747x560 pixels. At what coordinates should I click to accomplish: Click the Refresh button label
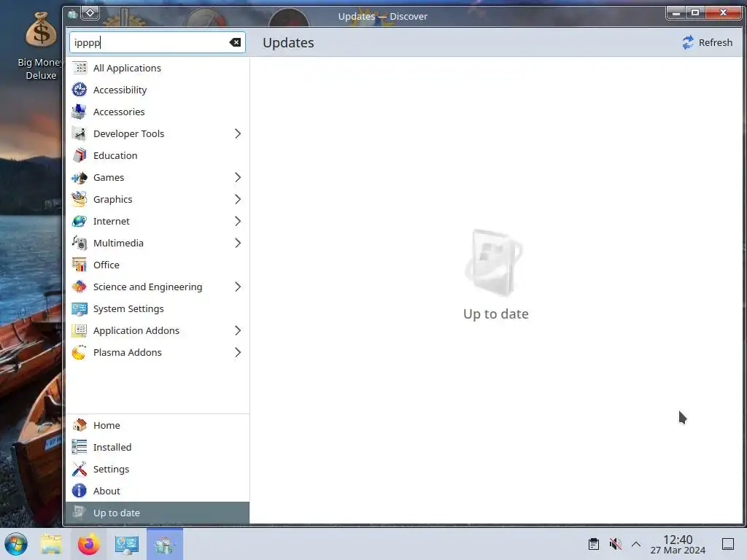[x=716, y=42]
